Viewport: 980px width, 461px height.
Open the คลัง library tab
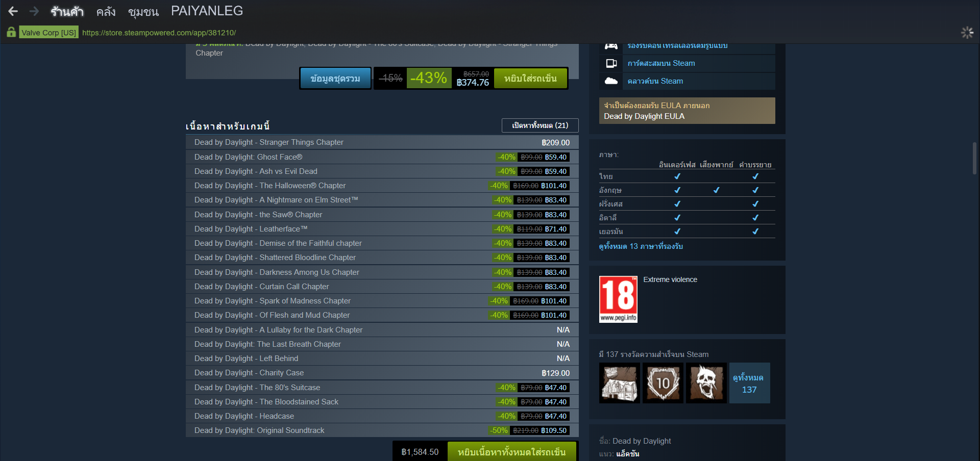coord(106,11)
